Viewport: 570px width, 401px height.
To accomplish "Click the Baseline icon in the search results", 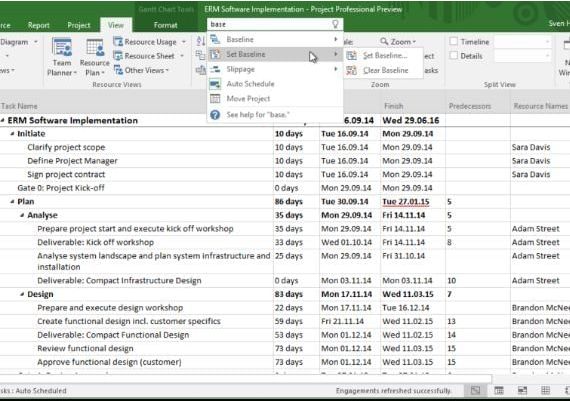I will 215,39.
